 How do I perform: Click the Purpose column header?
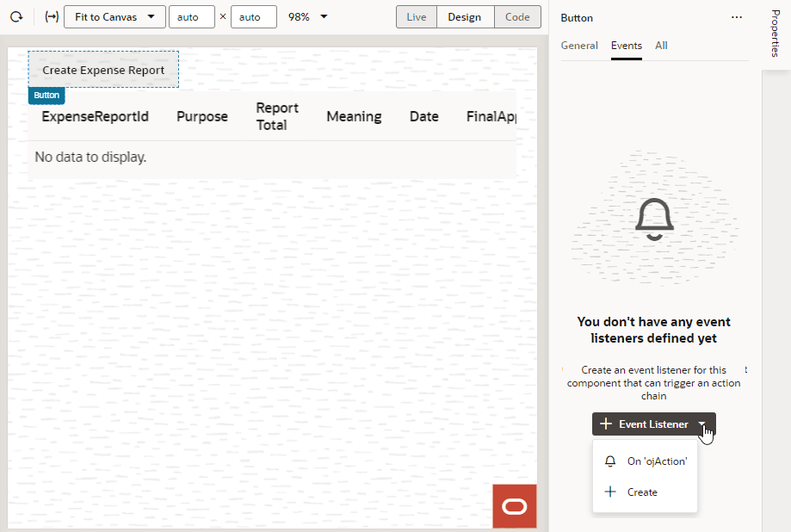click(201, 116)
